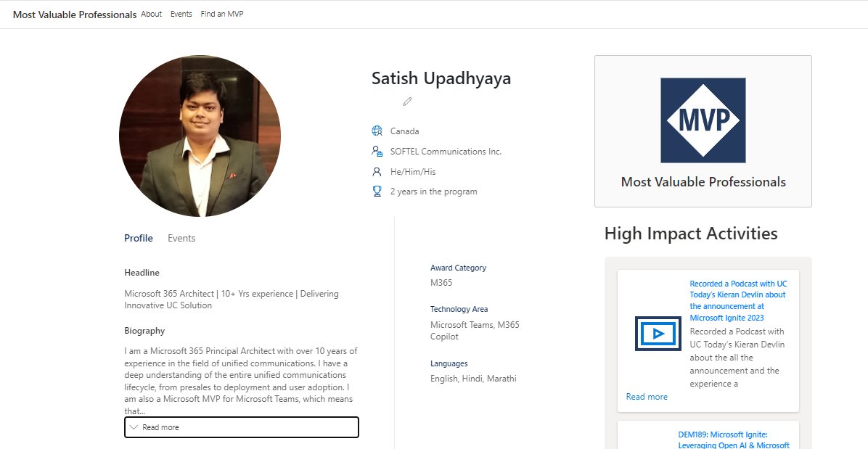
Task: Click the employer icon beside SOFTEL Communications Inc.
Action: click(x=376, y=151)
